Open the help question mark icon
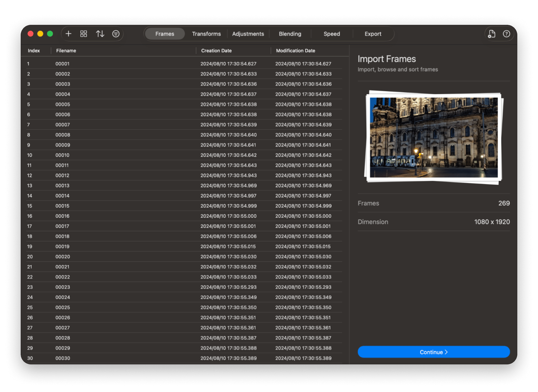 506,34
